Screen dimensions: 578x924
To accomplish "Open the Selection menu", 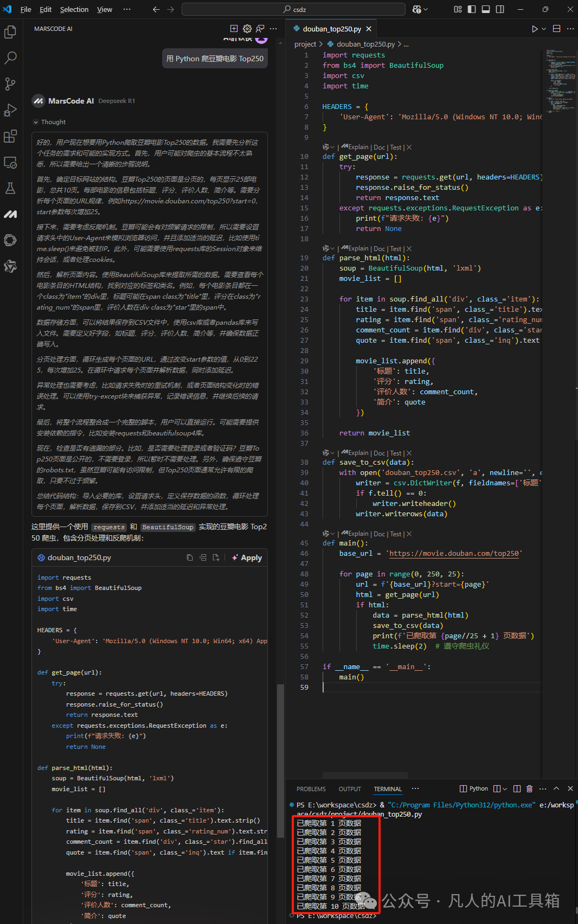I will pyautogui.click(x=74, y=9).
